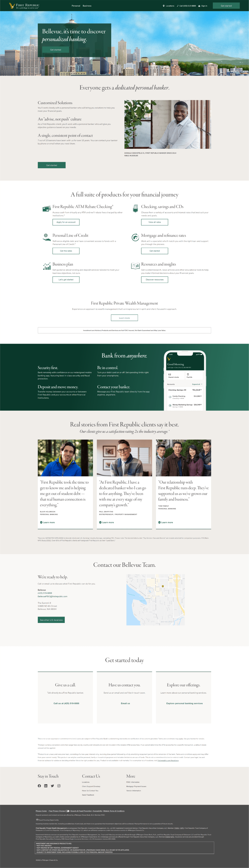Open the LinkedIn icon in Stay in Touch

click(x=46, y=786)
